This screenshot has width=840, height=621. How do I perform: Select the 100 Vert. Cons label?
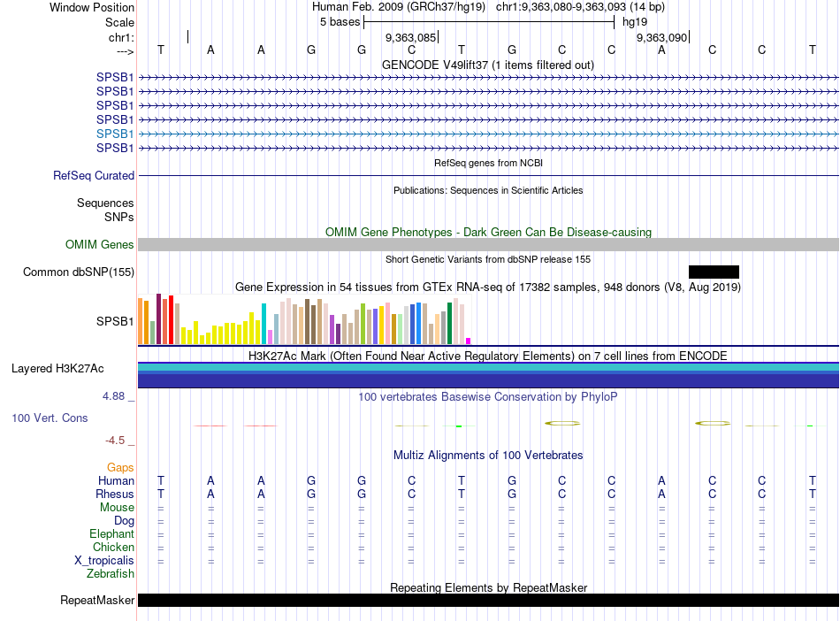(50, 418)
